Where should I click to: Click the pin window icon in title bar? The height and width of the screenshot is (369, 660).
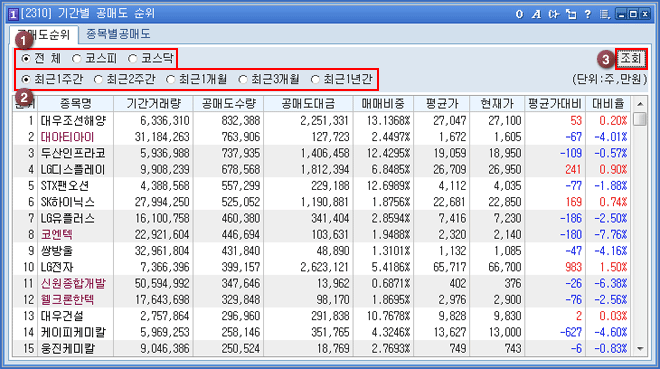[x=554, y=14]
